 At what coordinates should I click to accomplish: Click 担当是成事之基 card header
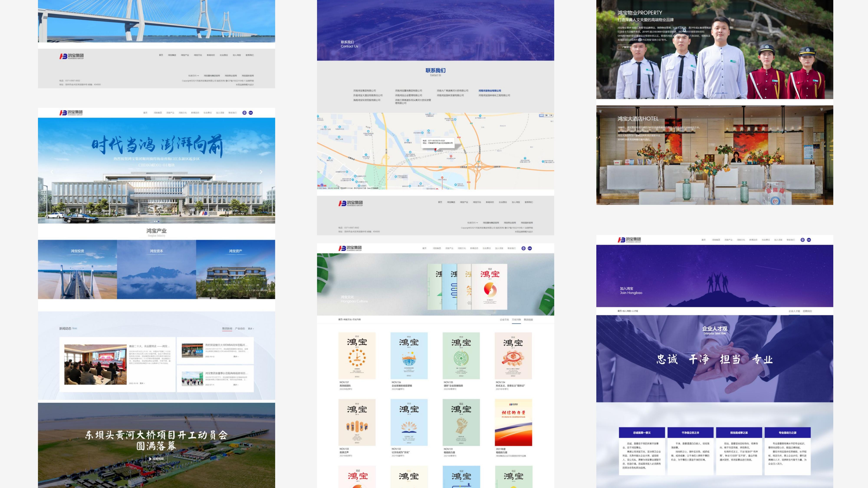(739, 432)
